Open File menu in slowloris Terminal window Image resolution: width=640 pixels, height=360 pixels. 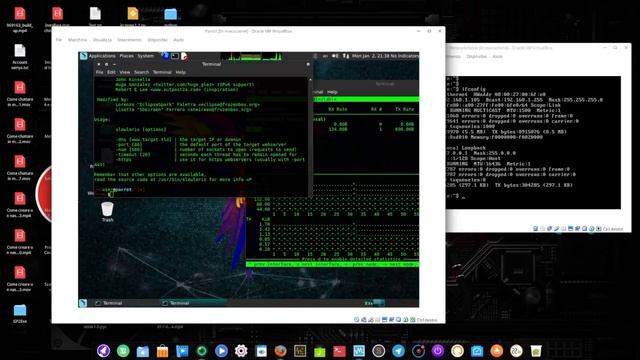[x=100, y=72]
